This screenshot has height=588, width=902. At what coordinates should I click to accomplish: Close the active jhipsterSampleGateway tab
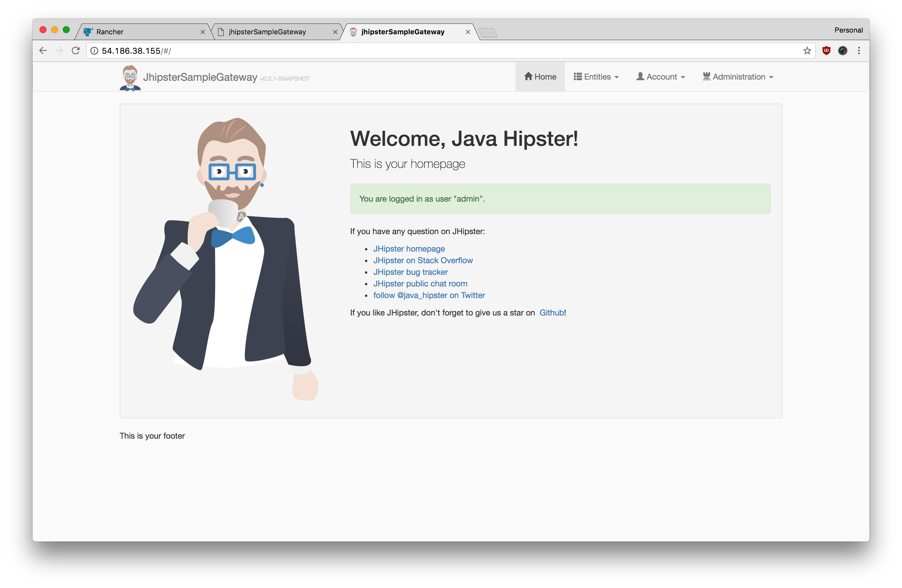468,32
